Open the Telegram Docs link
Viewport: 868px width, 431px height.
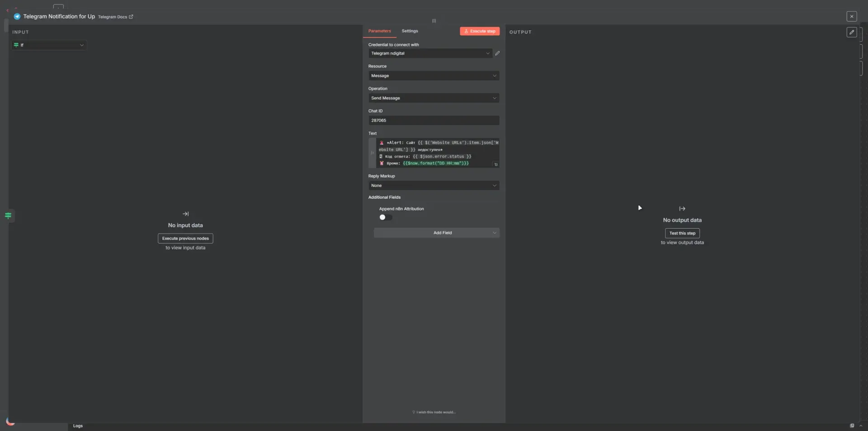(x=115, y=17)
